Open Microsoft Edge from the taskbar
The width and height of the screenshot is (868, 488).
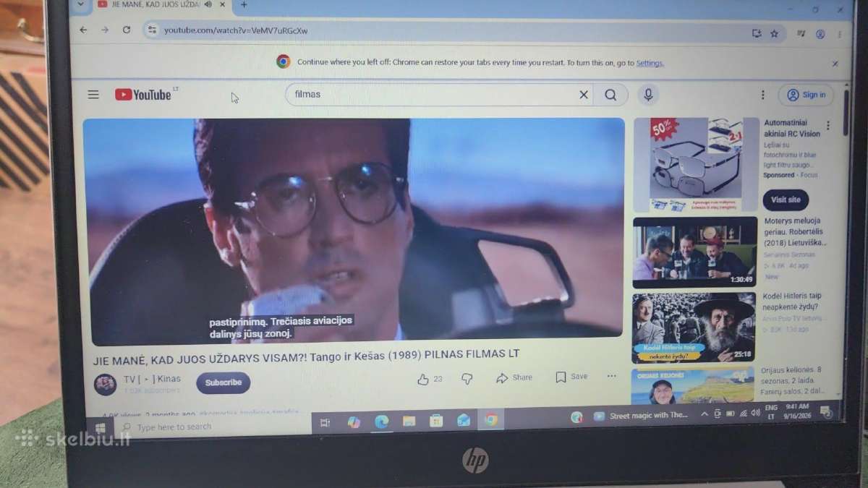click(381, 421)
